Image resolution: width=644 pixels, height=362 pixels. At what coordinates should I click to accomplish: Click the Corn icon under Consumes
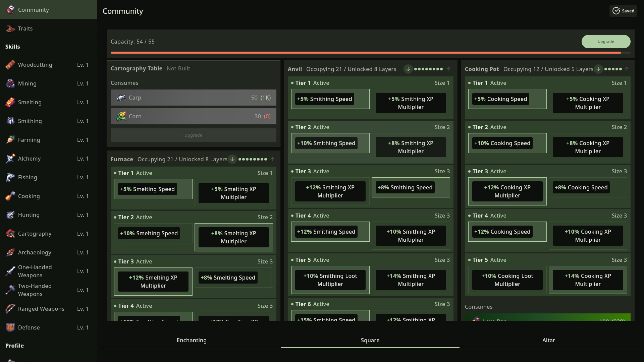[121, 116]
